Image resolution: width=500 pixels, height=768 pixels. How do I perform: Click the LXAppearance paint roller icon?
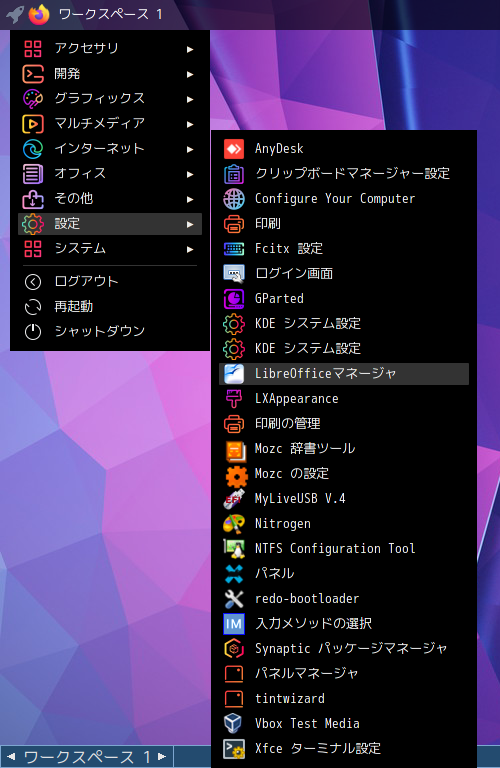point(234,399)
